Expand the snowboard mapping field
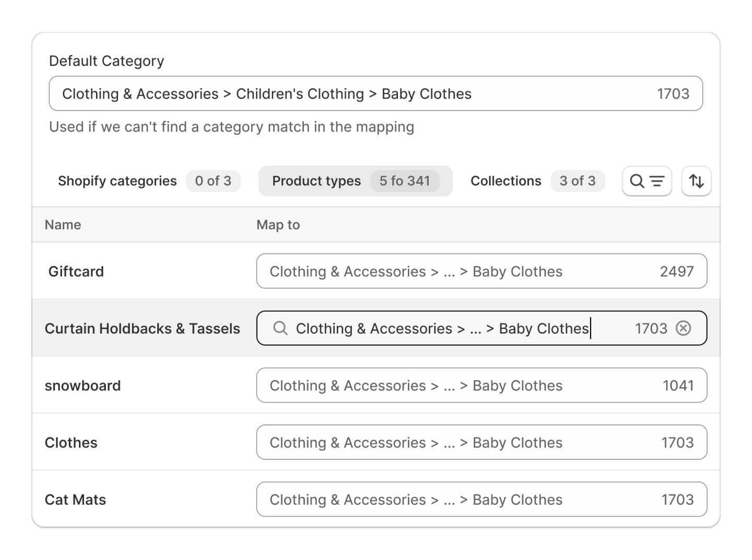 click(481, 386)
